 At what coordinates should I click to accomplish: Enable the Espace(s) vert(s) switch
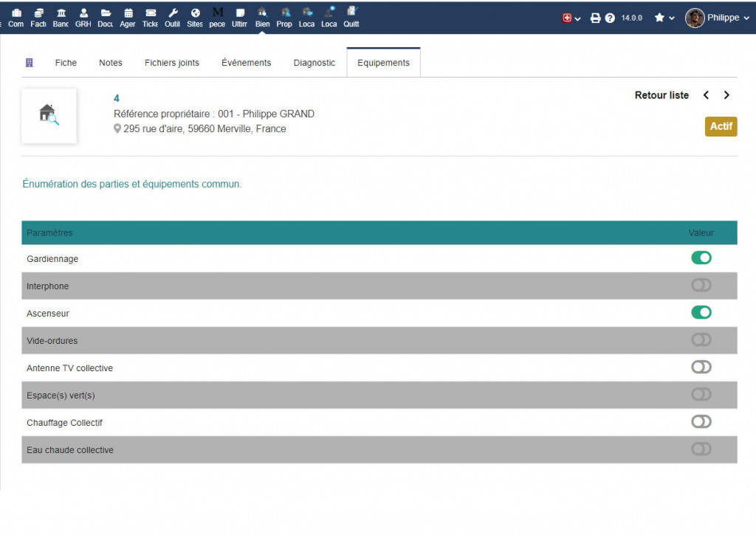701,394
